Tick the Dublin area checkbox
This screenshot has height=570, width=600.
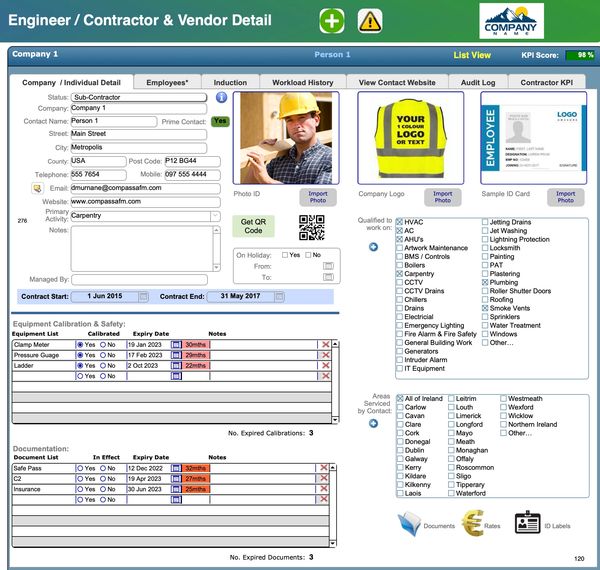pyautogui.click(x=401, y=450)
